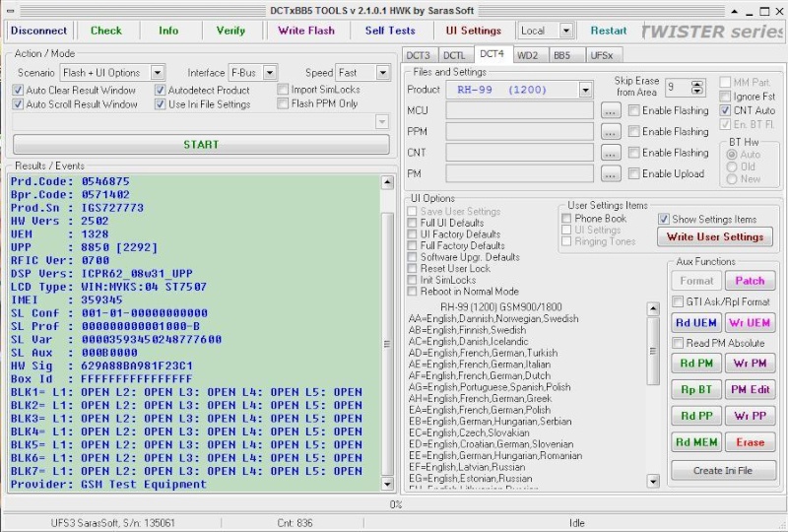Click the green START button
788x532 pixels.
pos(201,145)
